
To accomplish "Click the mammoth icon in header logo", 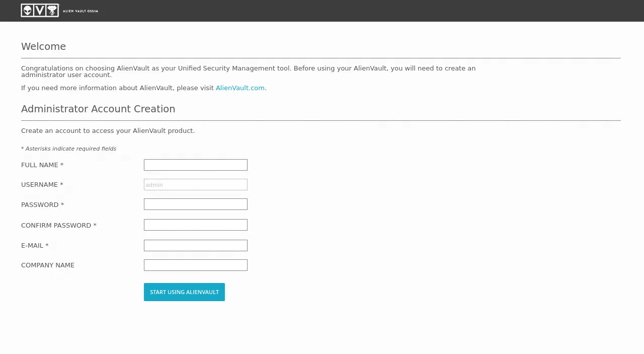I will coord(52,10).
